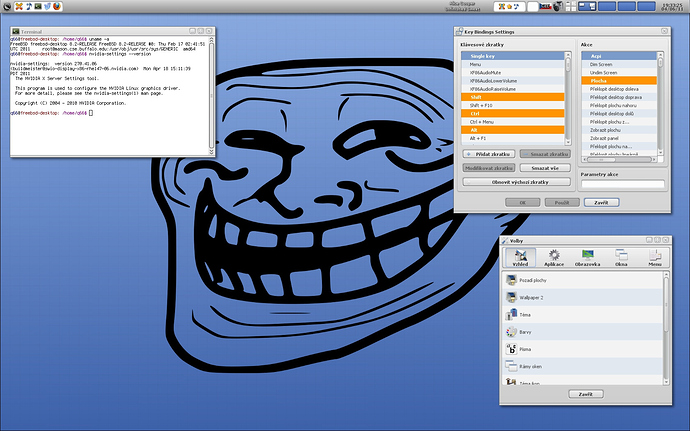Click Obnovit výchozí zkratky button
690x431 pixels.
pyautogui.click(x=516, y=182)
